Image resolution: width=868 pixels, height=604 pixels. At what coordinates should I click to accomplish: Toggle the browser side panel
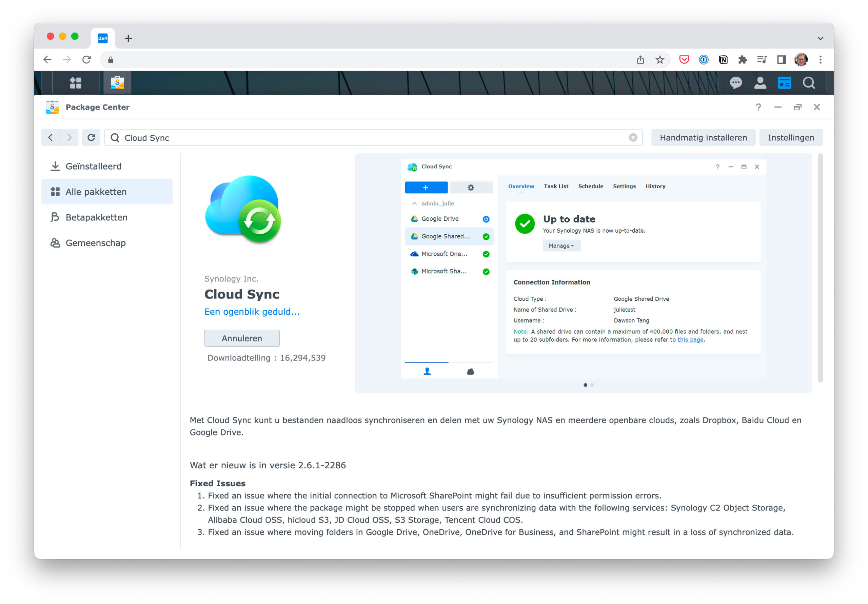click(782, 60)
